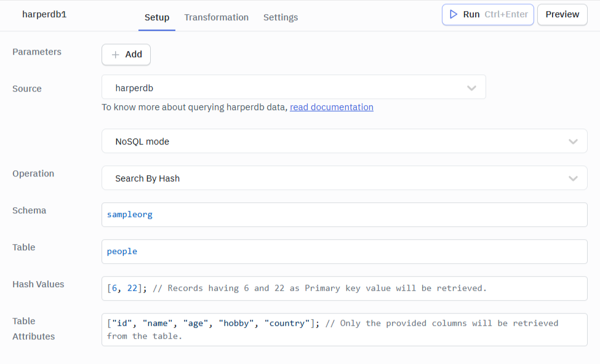
Task: Click the Run play icon
Action: tap(454, 15)
